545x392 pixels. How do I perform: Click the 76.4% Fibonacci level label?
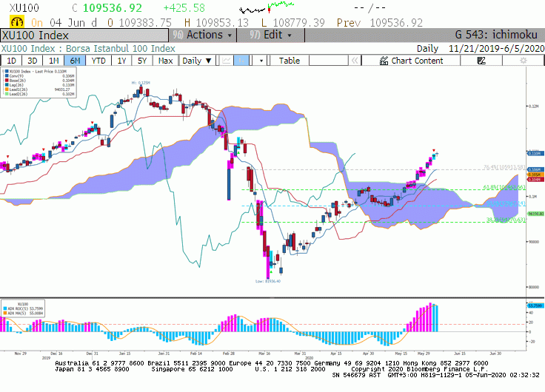pos(504,167)
